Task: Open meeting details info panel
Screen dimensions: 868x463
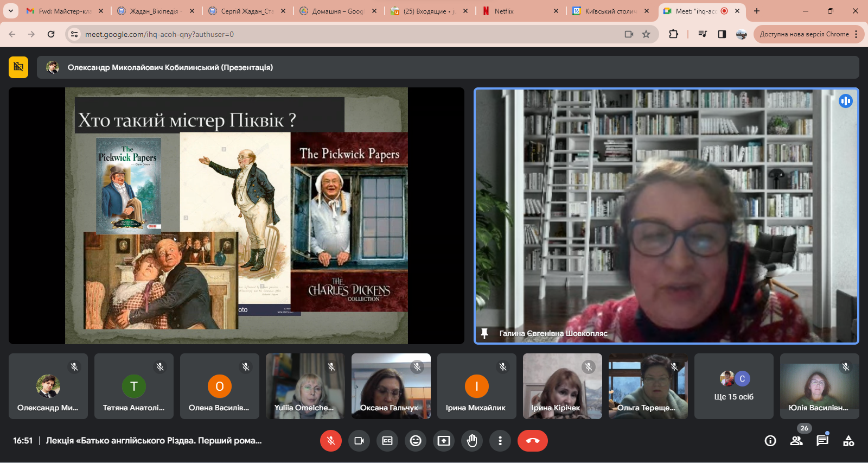Action: click(770, 441)
